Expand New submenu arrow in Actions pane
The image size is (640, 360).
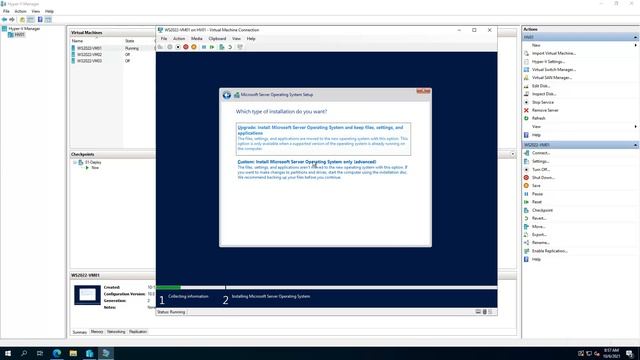click(x=636, y=45)
